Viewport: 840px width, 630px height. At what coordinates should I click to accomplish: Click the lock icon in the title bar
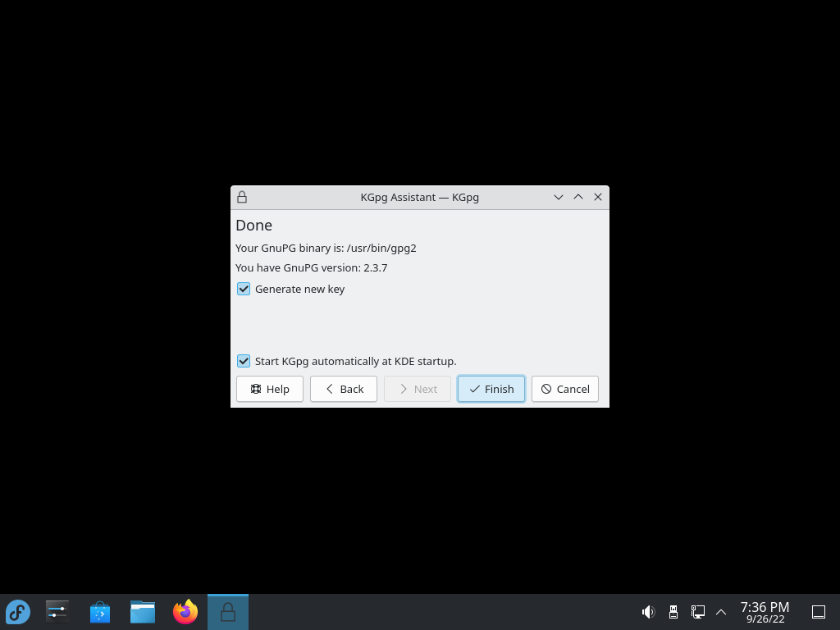(x=242, y=197)
